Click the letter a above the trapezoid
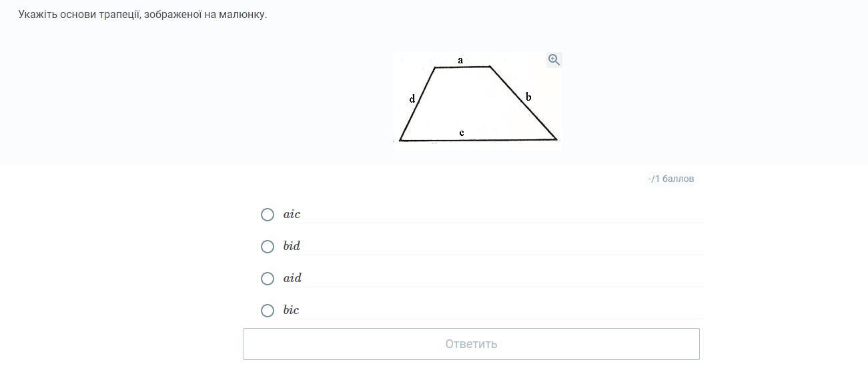The height and width of the screenshot is (374, 868). pos(460,60)
